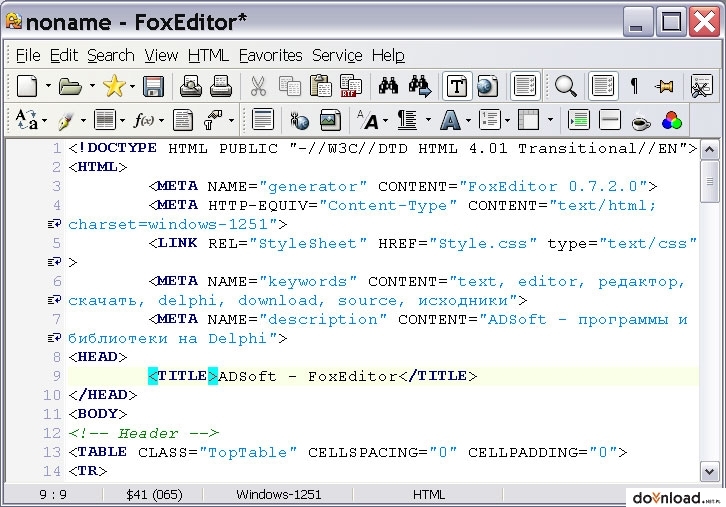Screen dimensions: 726x507
Task: Click the italic/bold 'A' font style icon
Action: click(x=369, y=120)
